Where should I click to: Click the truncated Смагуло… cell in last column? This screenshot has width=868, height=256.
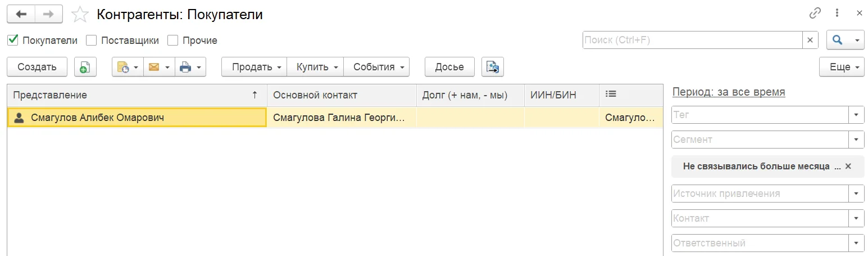[631, 118]
